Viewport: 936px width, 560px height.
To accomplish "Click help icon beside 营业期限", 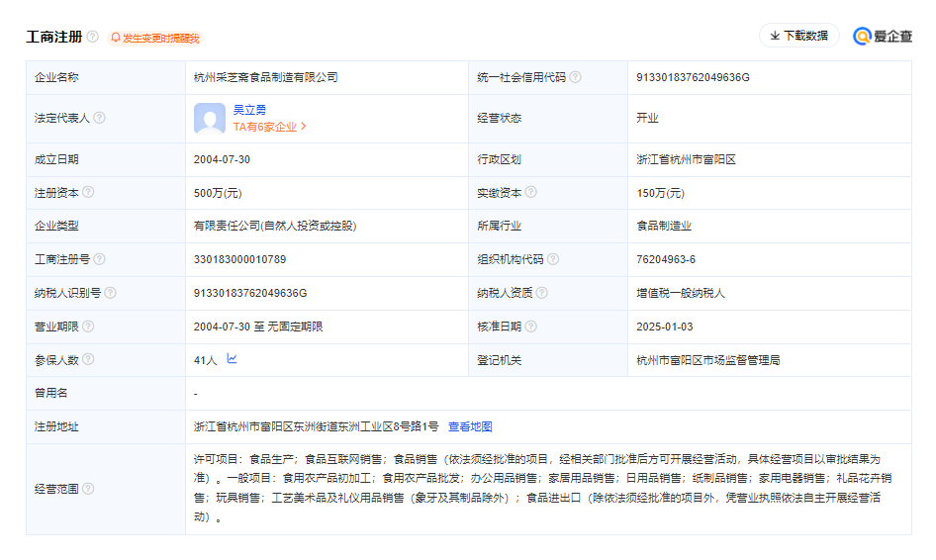I will pos(88,326).
